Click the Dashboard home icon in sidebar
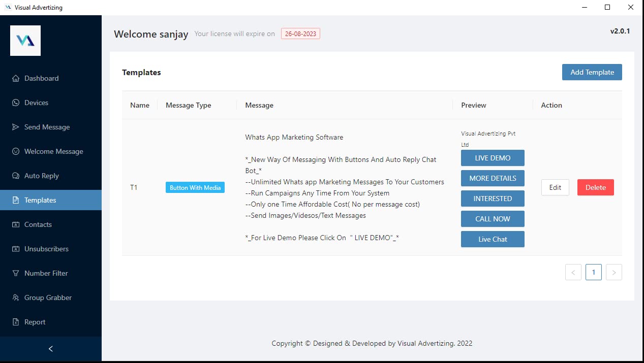Image resolution: width=644 pixels, height=363 pixels. tap(16, 78)
